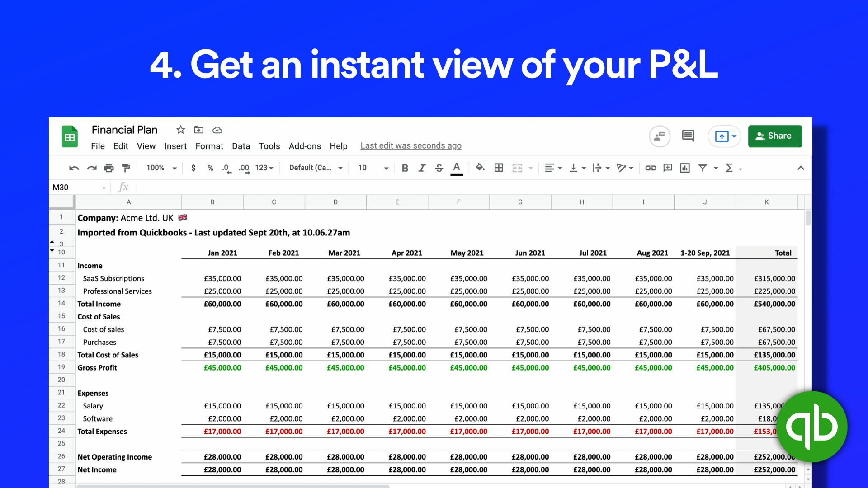868x488 pixels.
Task: Toggle strikethrough formatting
Action: click(x=439, y=168)
